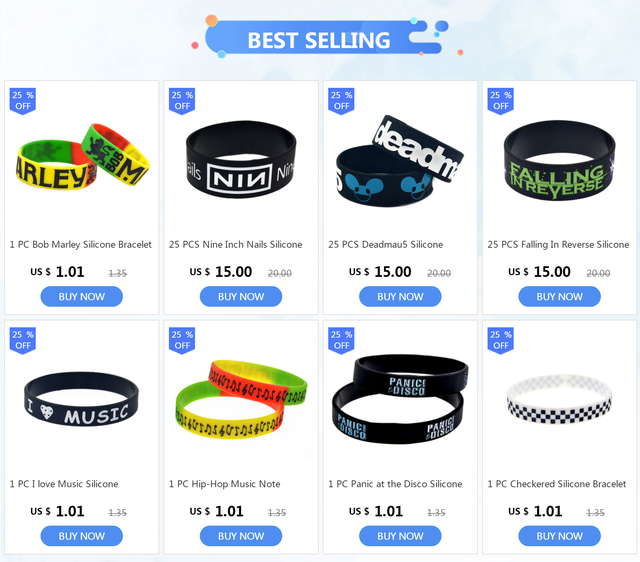Buy the Bob Marley Silicone Bracelet now
The image size is (640, 562).
(x=82, y=296)
